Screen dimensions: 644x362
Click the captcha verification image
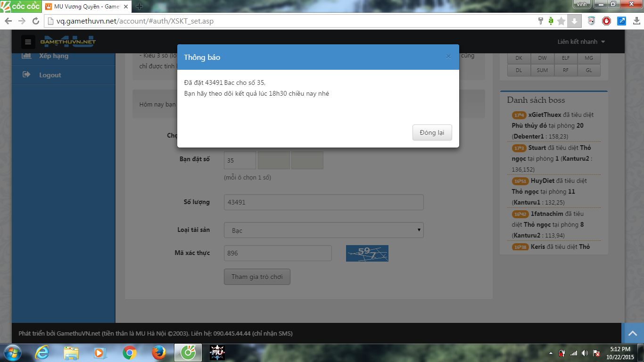(367, 253)
